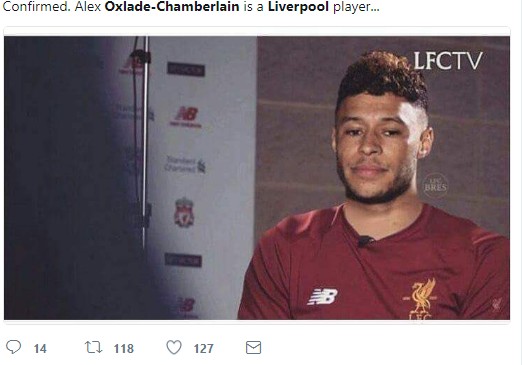Click the Liver bird crest on shirt
Viewport: 522px width, 365px height.
pos(421,298)
